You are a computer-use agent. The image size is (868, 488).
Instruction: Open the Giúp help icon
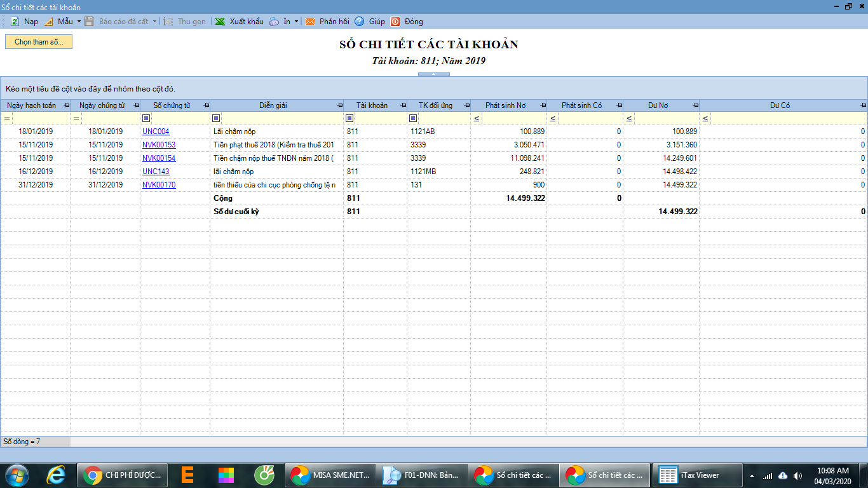coord(360,22)
